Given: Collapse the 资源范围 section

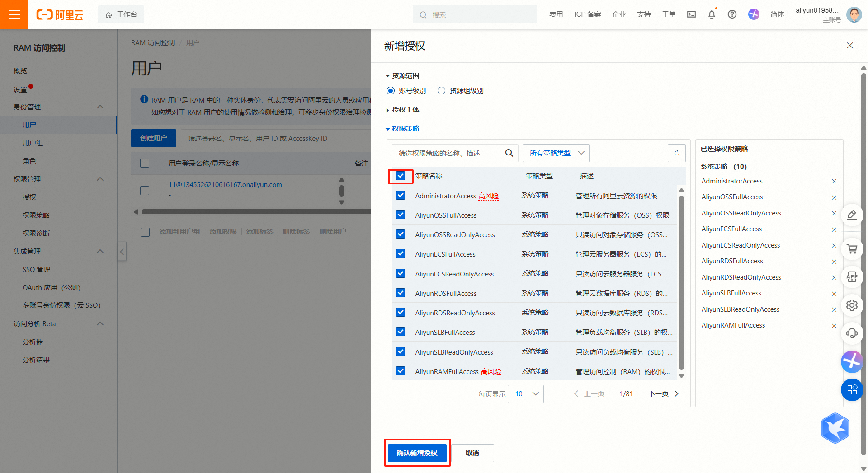Looking at the screenshot, I should (x=402, y=76).
